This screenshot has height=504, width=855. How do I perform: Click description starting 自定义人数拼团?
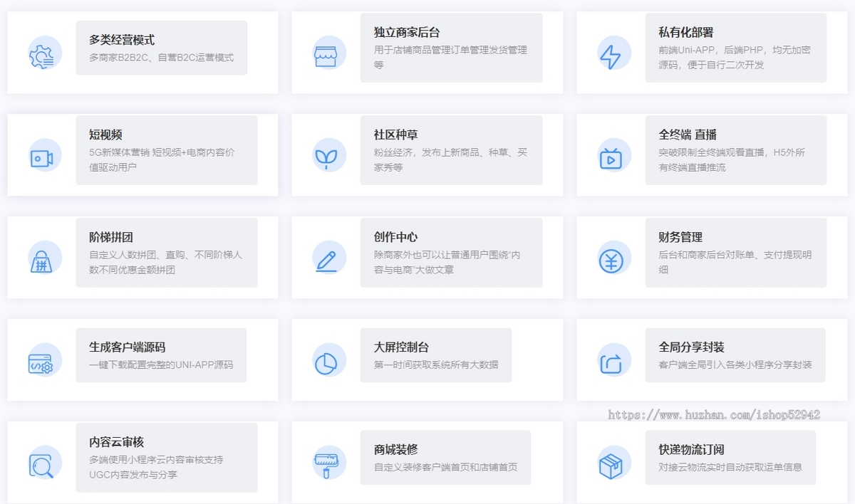[165, 262]
